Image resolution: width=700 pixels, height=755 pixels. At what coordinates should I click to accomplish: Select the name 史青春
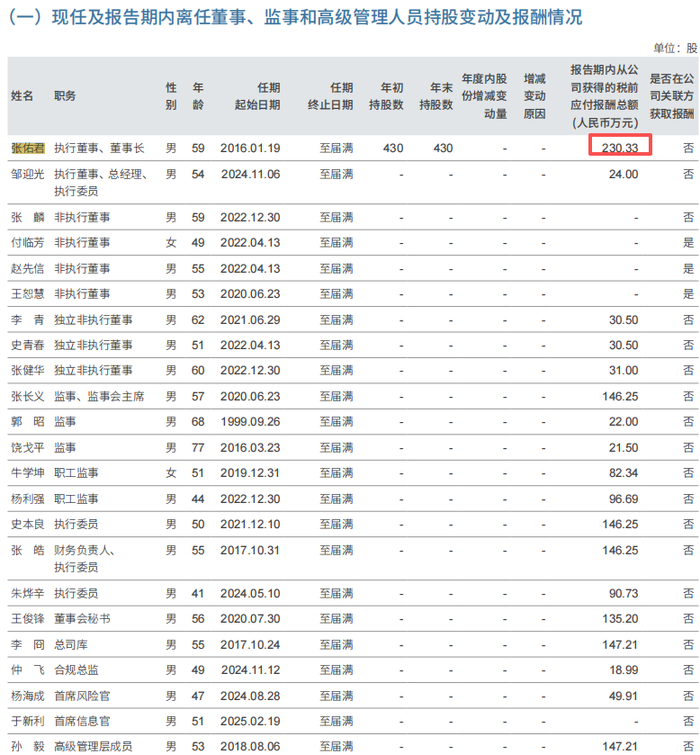pyautogui.click(x=28, y=345)
